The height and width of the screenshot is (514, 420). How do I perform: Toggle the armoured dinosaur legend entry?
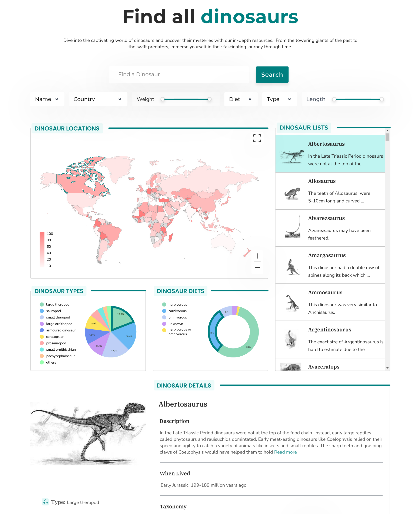[58, 330]
